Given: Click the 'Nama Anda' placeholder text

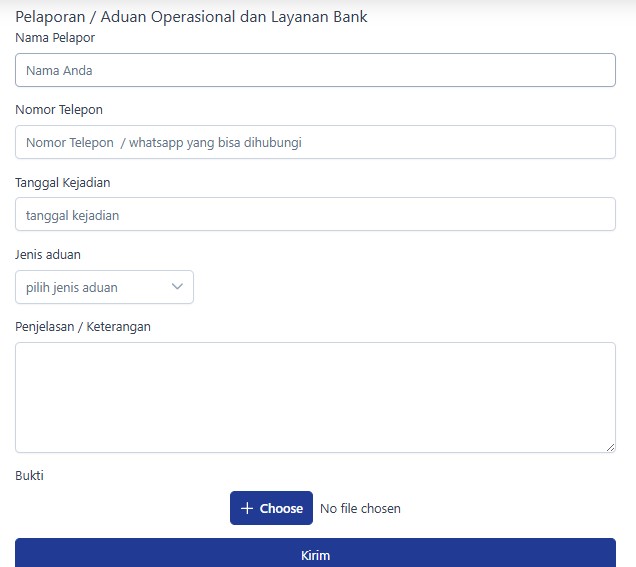Looking at the screenshot, I should (x=59, y=71).
